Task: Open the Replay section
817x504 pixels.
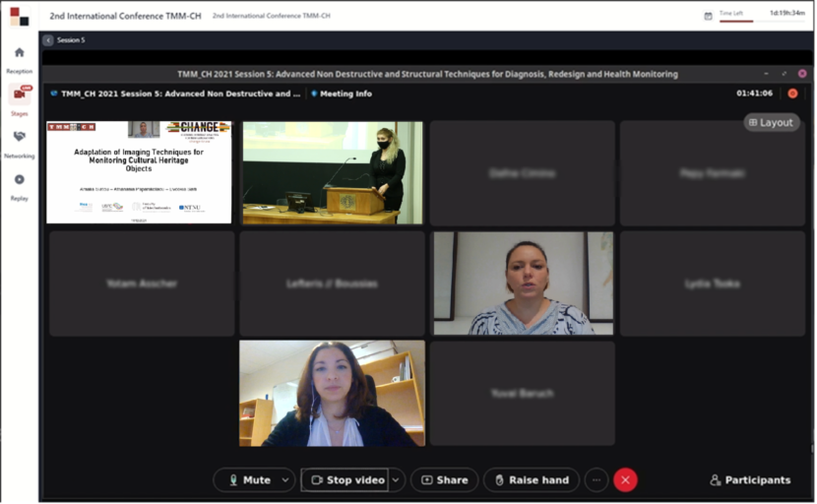Action: click(x=19, y=179)
